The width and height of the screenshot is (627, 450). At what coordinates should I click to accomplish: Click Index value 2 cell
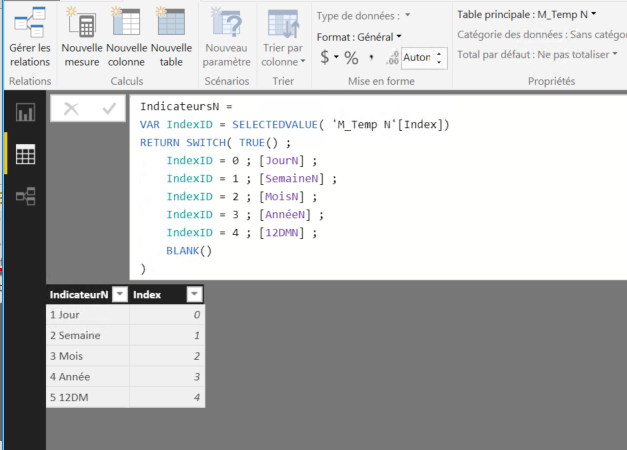(x=167, y=356)
